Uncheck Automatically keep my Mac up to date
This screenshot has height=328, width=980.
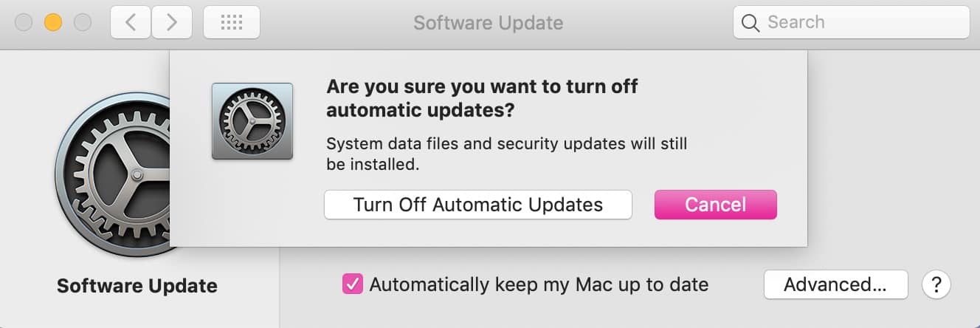pyautogui.click(x=353, y=284)
